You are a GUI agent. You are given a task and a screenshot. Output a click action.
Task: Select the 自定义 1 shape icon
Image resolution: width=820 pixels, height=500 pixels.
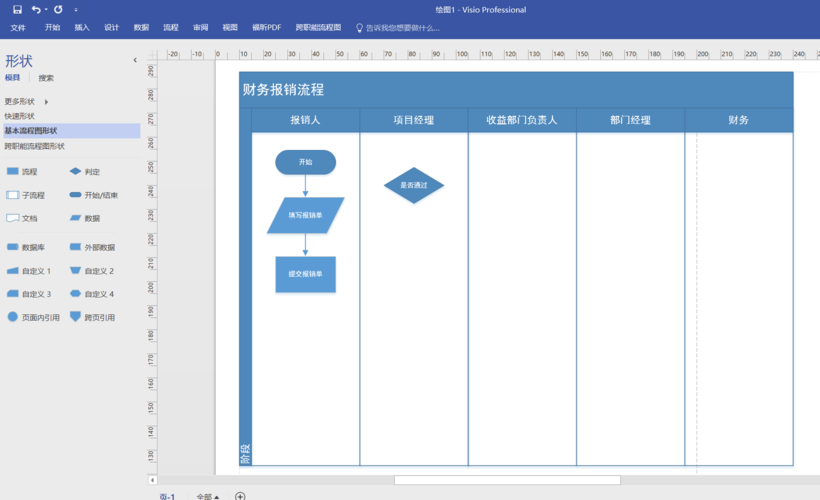[13, 270]
